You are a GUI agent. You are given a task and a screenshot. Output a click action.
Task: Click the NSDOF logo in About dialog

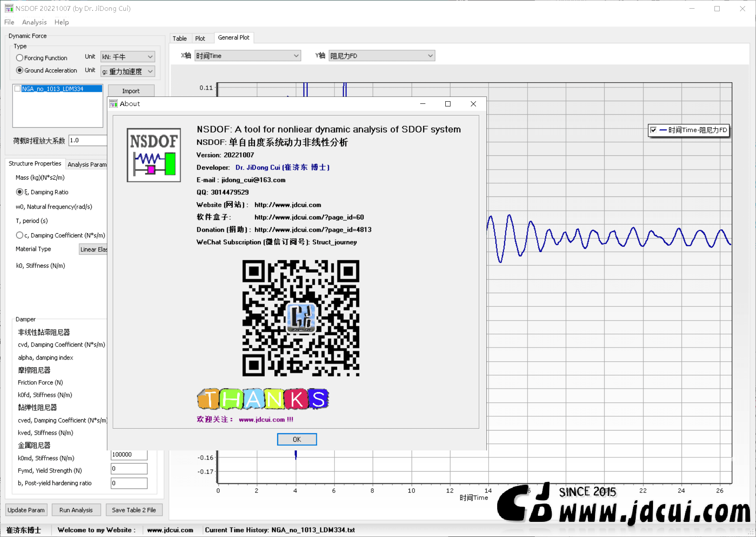point(154,155)
